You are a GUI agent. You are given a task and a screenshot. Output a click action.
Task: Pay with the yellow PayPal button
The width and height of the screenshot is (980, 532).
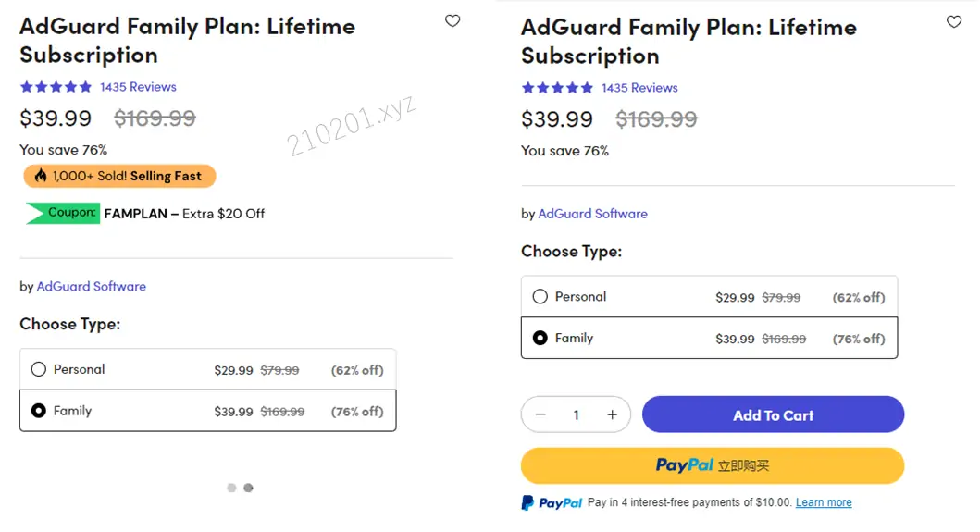[712, 465]
